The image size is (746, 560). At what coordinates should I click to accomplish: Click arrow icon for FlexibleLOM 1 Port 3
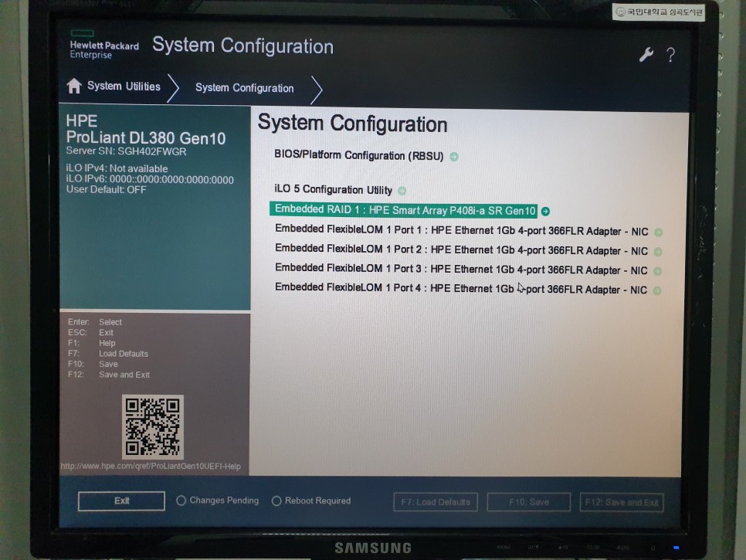[657, 271]
